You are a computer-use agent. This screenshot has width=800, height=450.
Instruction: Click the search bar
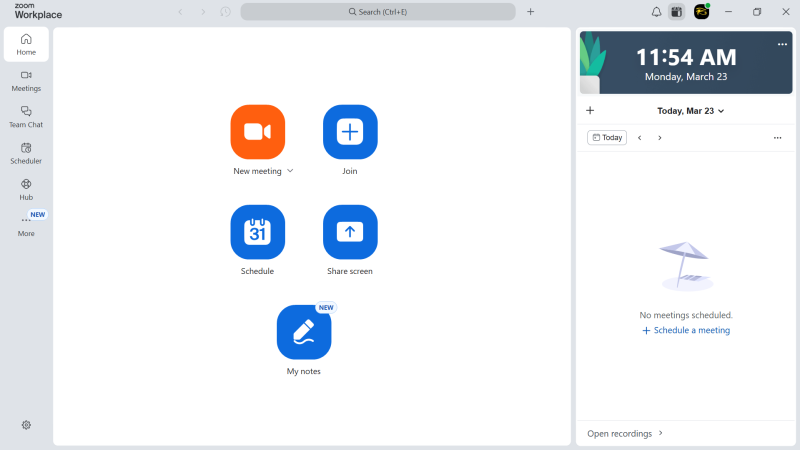pyautogui.click(x=378, y=12)
